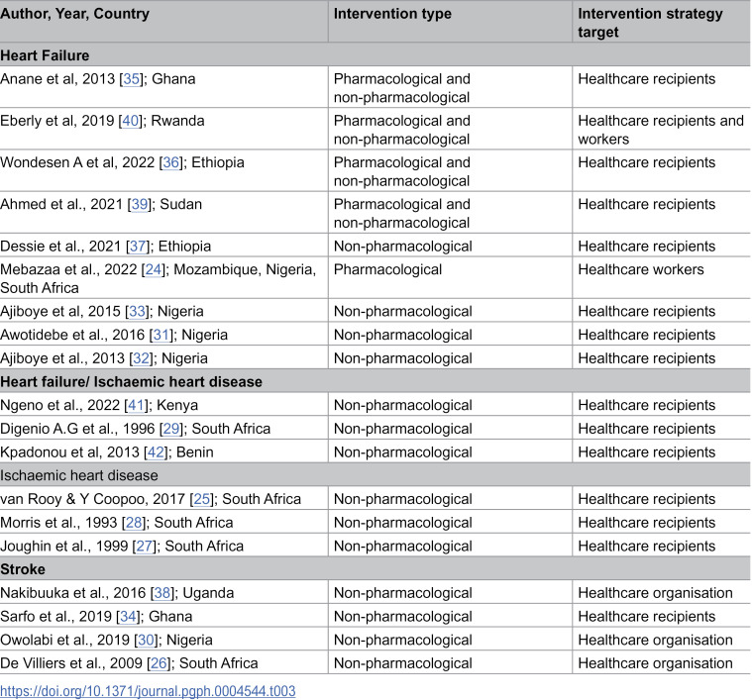Image resolution: width=752 pixels, height=700 pixels.
Task: Follow citation 29 for Digenio A.G et al
Action: (x=171, y=429)
